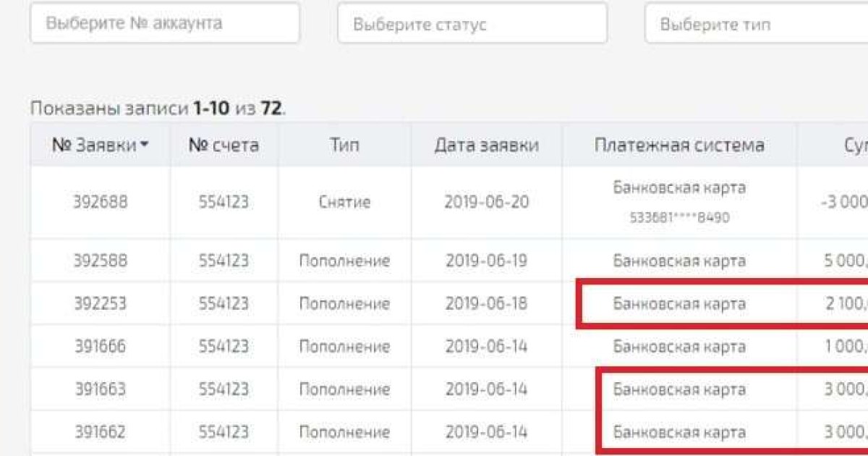Open the 'Выберите № аккаунта' account dropdown
The width and height of the screenshot is (868, 456).
(x=165, y=22)
